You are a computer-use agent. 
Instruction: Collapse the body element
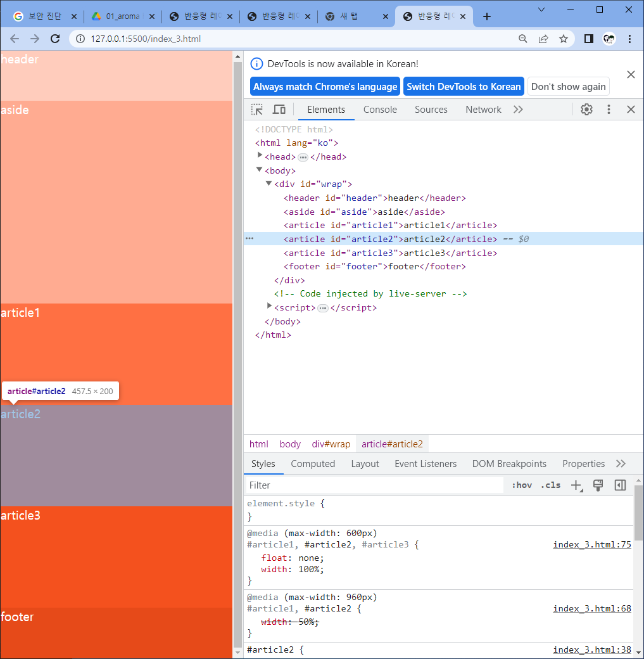[259, 169]
